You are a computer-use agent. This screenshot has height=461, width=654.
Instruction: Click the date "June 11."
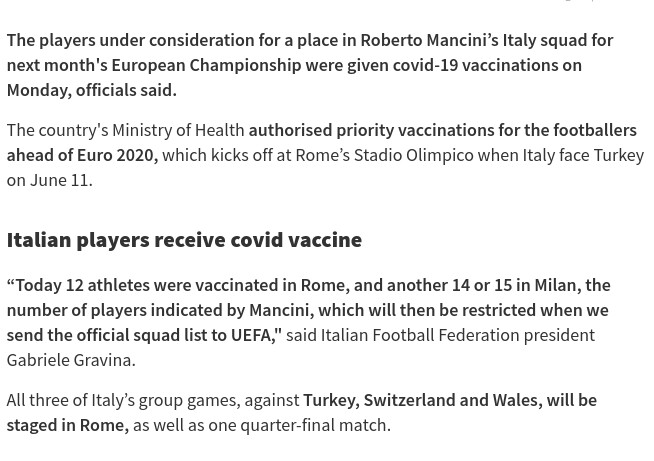(61, 180)
